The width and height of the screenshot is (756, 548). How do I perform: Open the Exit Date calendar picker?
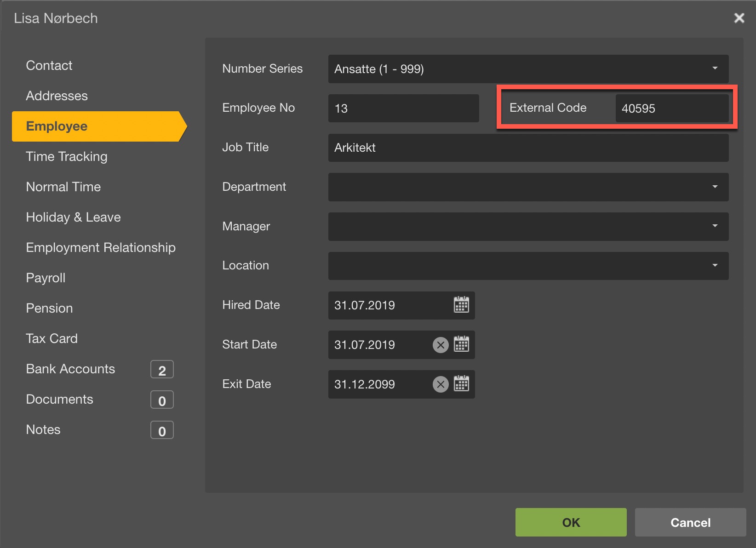click(461, 384)
